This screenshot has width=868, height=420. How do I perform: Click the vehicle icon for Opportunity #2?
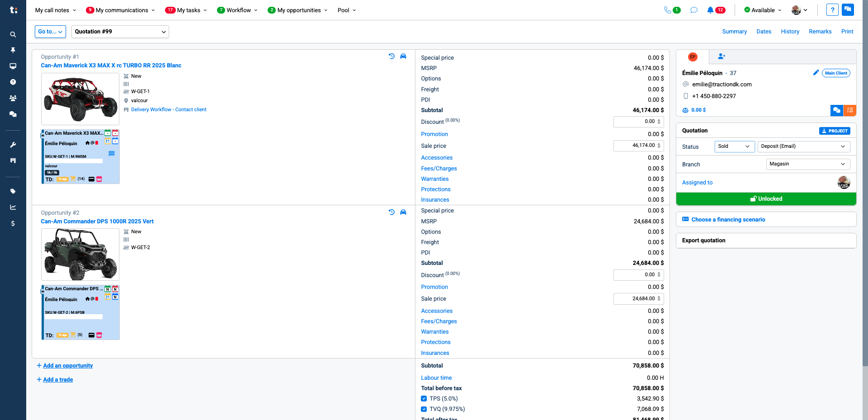coord(403,212)
